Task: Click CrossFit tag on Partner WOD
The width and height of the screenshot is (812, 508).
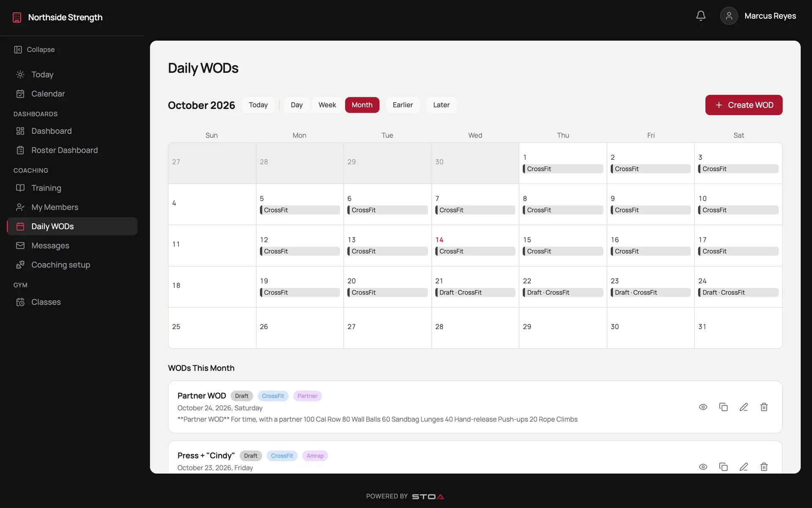Action: tap(273, 396)
